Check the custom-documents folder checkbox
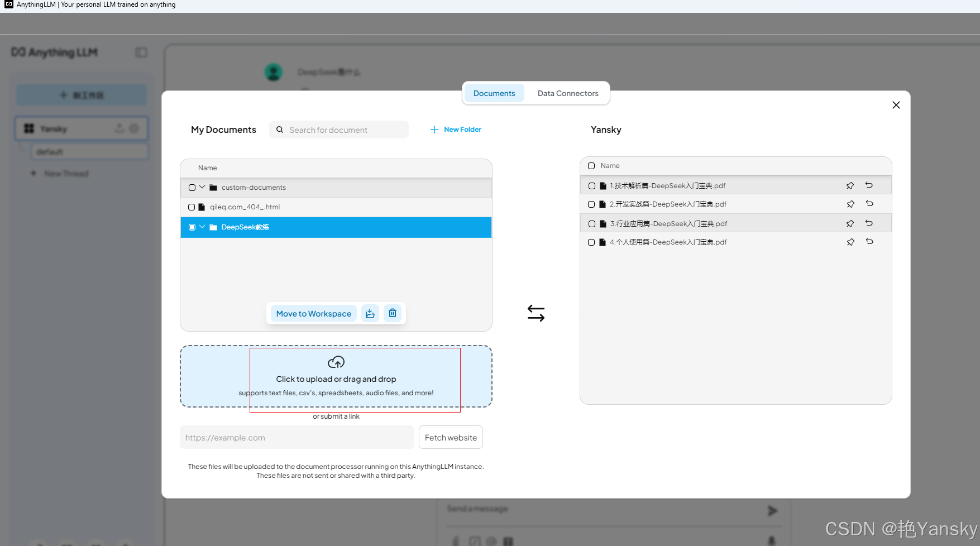Viewport: 980px width, 546px height. 192,188
